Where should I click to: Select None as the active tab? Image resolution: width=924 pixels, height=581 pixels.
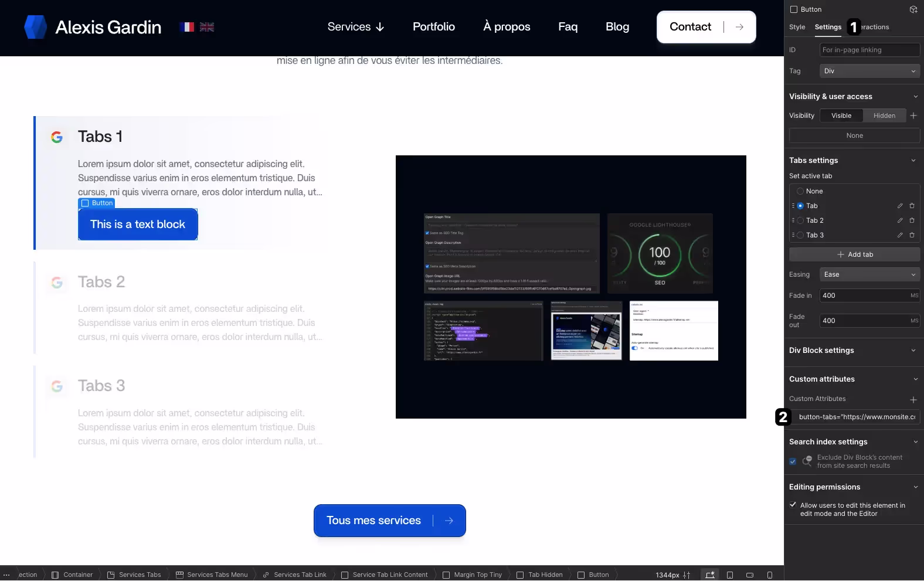(x=800, y=191)
